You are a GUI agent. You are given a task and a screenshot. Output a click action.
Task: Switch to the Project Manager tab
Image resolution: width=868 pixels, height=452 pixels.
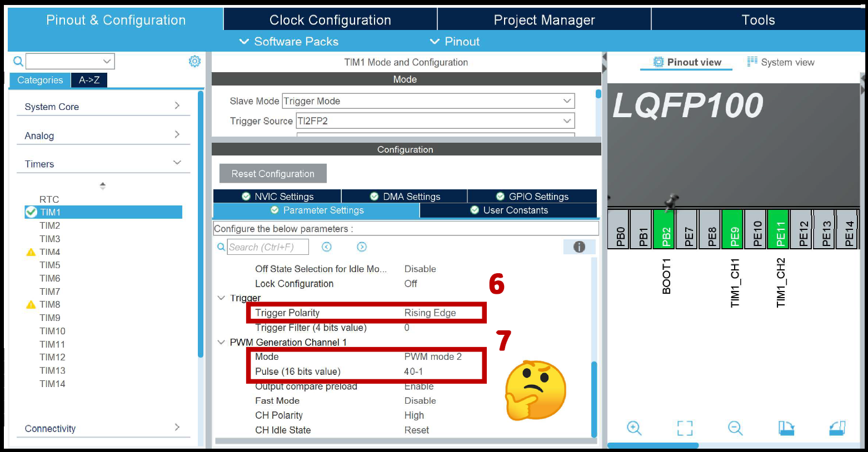coord(544,20)
